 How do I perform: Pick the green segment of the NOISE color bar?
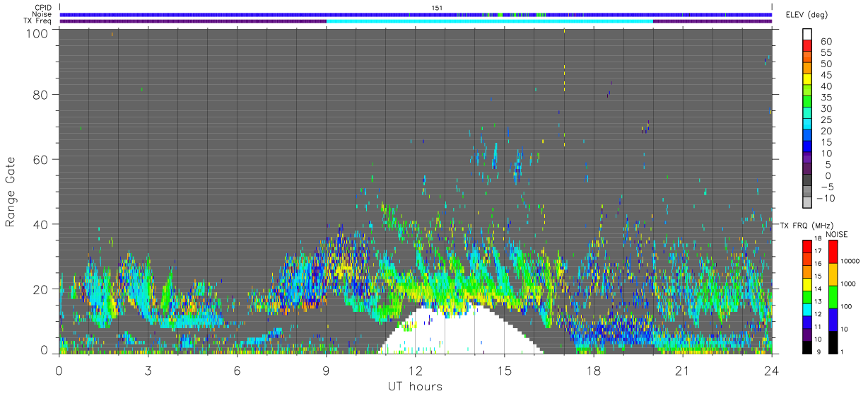[x=833, y=296]
